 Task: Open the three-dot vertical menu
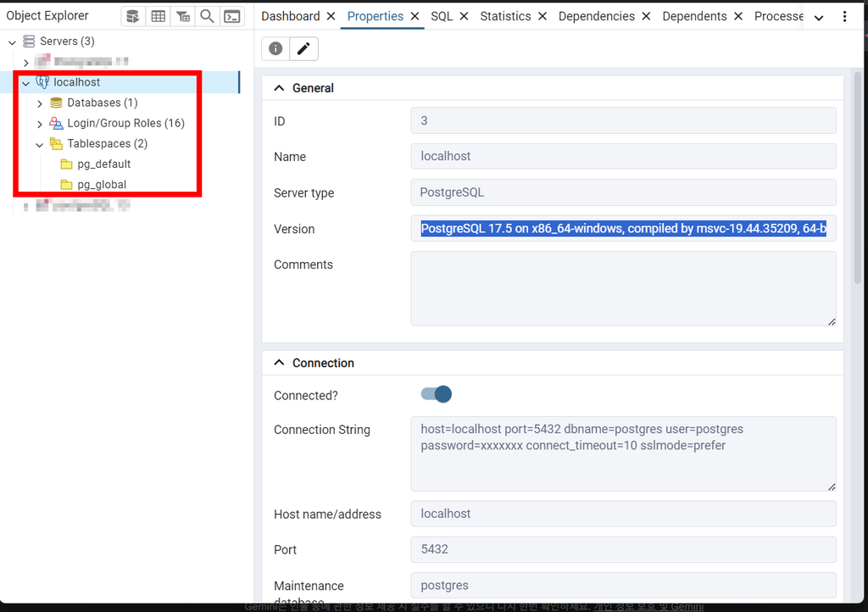pyautogui.click(x=845, y=17)
